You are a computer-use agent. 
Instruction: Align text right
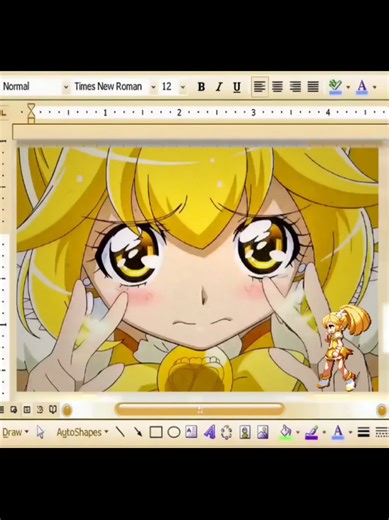pyautogui.click(x=295, y=87)
